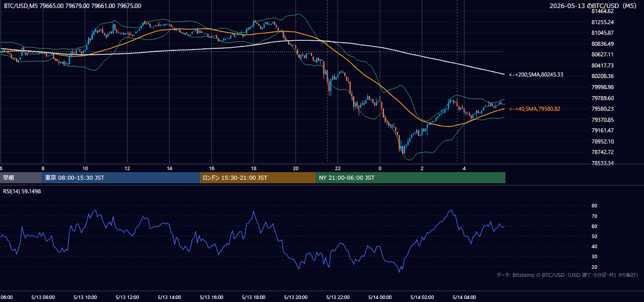Click price axis label 80208.36
644x302 pixels.
coord(602,76)
